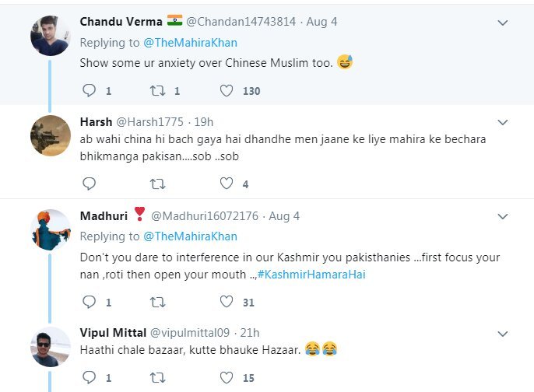Click Harsh's profile avatar picture
The width and height of the screenshot is (534, 392).
pyautogui.click(x=51, y=136)
